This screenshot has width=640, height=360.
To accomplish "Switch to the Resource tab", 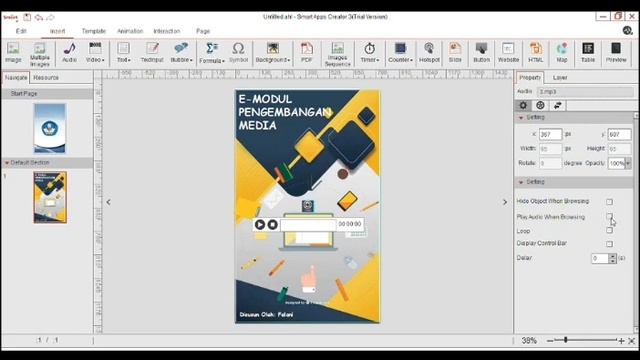I will 46,77.
